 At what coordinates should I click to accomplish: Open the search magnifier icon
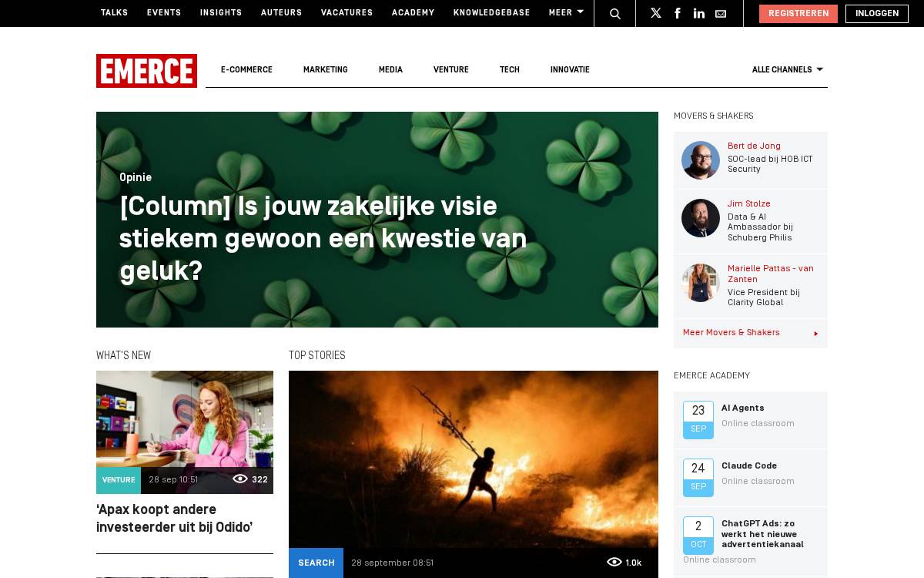pos(615,13)
